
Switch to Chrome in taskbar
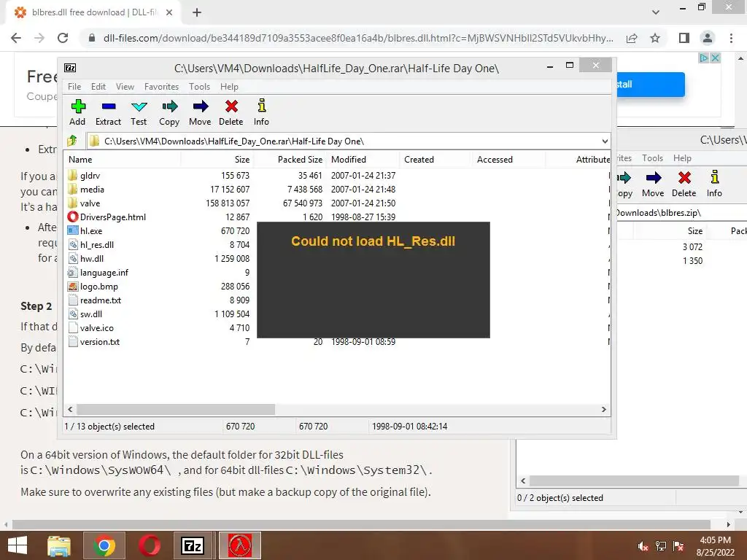tap(104, 545)
